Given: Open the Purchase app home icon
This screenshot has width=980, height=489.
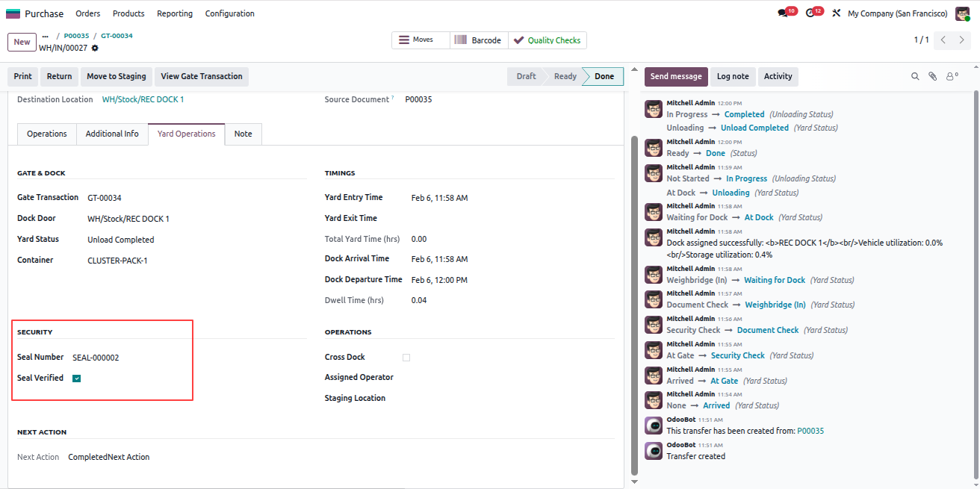Looking at the screenshot, I should pos(13,13).
